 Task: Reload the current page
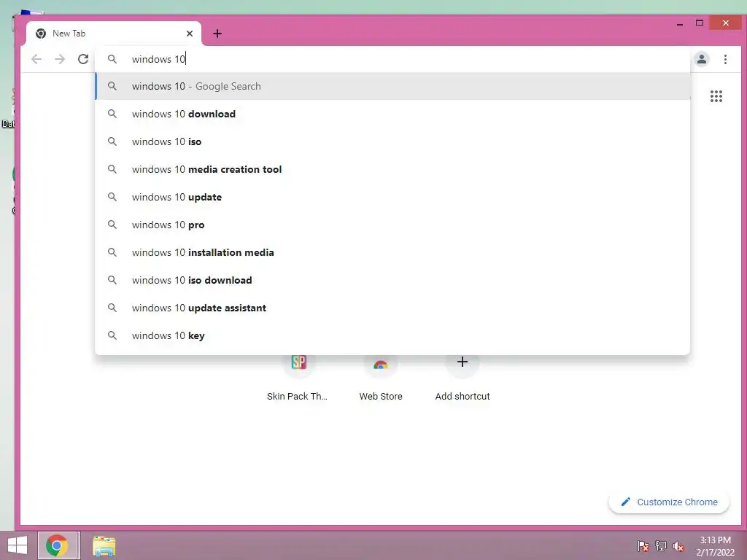(x=83, y=59)
